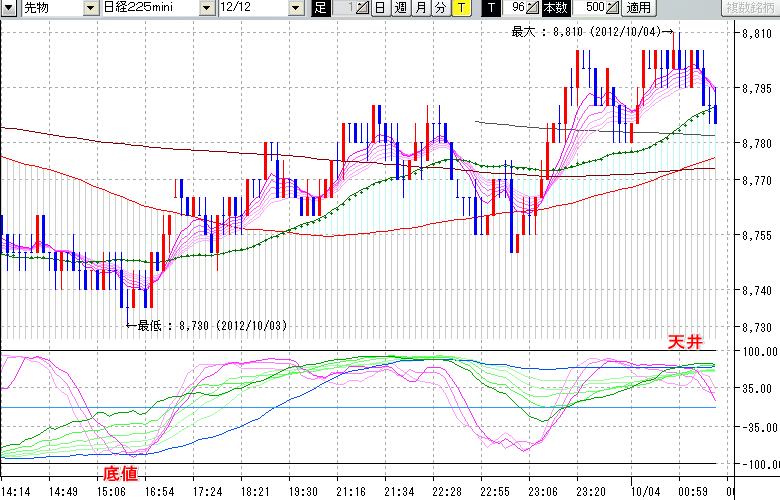
Task: Click the 本数 bar count label
Action: pyautogui.click(x=555, y=8)
